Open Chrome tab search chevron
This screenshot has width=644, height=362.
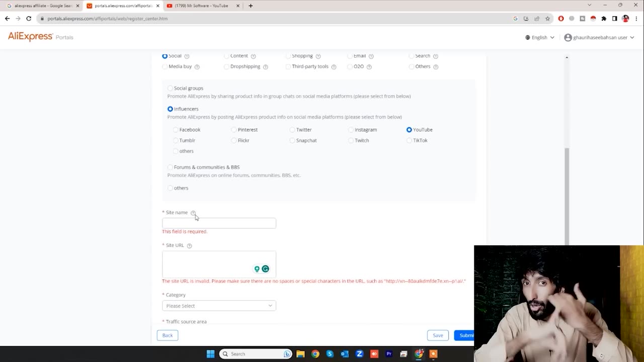[590, 5]
